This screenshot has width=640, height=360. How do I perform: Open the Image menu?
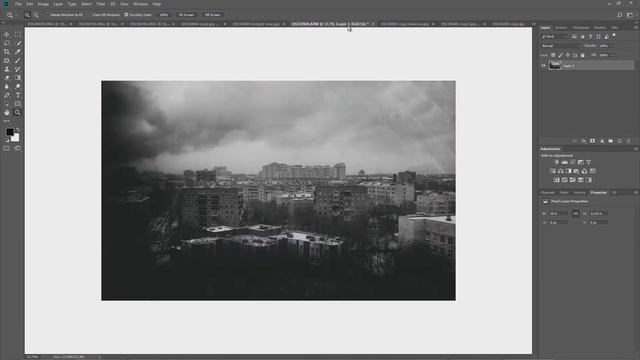43,4
